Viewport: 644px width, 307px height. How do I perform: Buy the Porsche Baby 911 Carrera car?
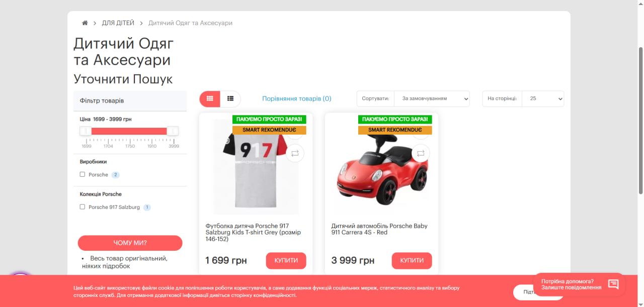tap(412, 261)
